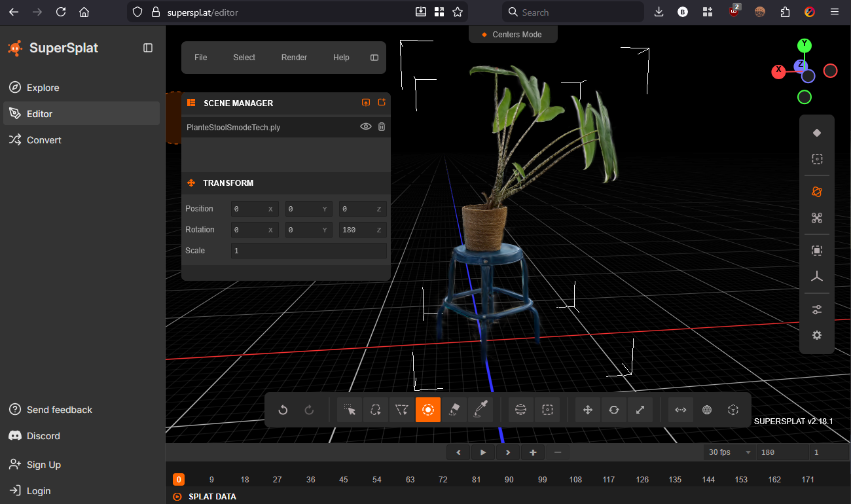Select the Lasso selection tool
This screenshot has width=851, height=504.
tap(376, 410)
